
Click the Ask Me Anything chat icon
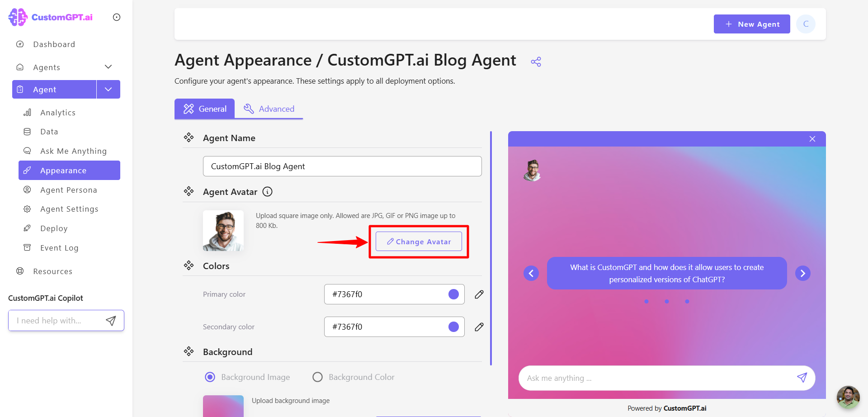coord(27,151)
